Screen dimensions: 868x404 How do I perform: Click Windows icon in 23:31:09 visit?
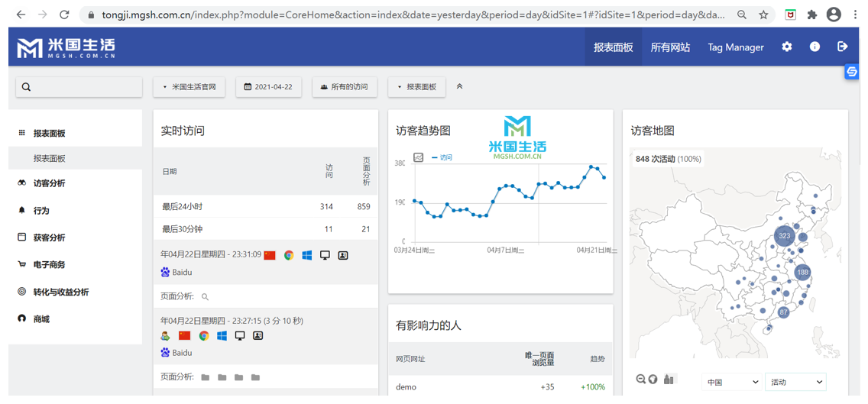307,256
